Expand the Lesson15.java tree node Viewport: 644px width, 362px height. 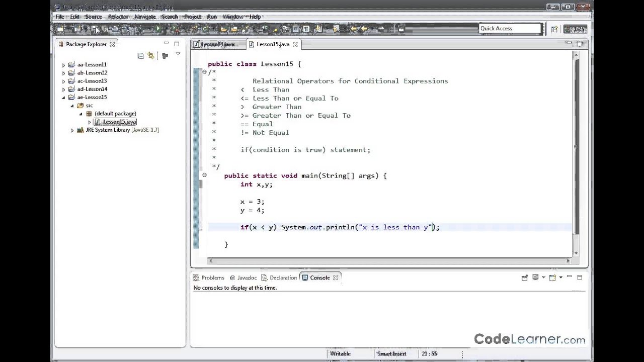pos(90,122)
